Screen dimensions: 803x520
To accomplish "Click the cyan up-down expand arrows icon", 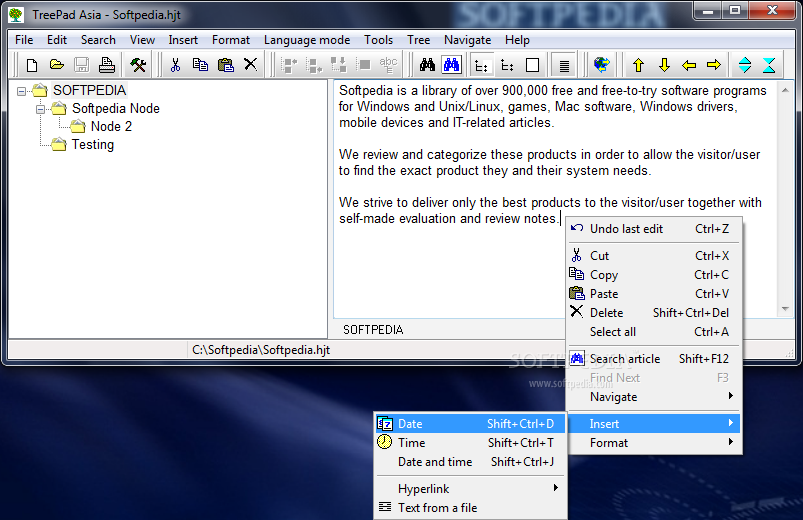I will [745, 65].
